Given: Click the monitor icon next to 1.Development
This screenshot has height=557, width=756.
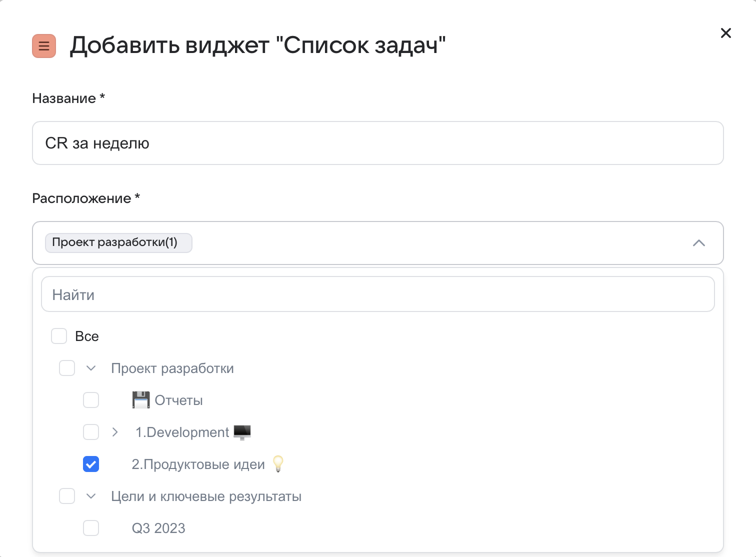Looking at the screenshot, I should [242, 432].
